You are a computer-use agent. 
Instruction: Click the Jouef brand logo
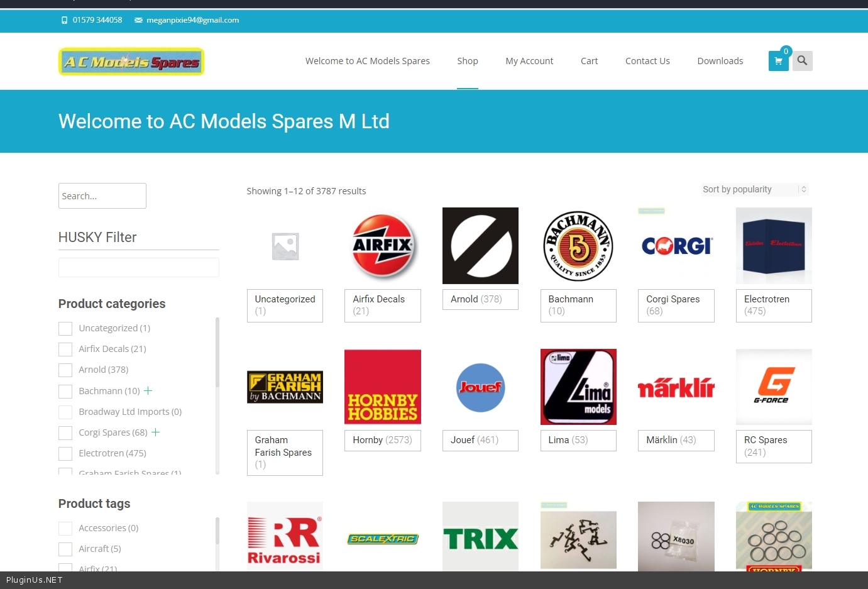coord(480,387)
